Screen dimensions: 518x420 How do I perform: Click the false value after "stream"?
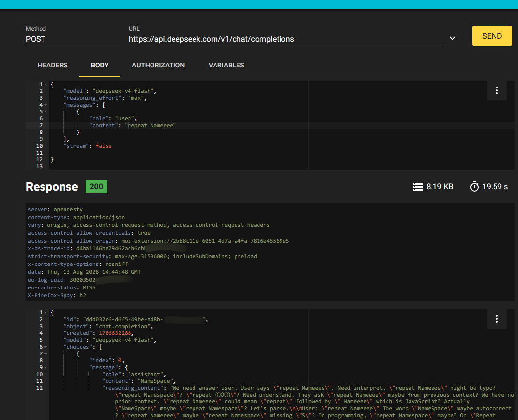[104, 146]
